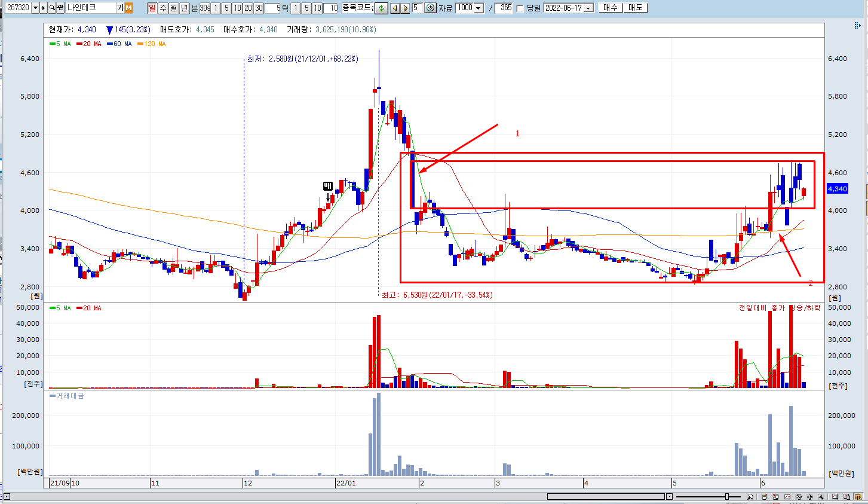Click the custom minute value field showing 5
The image size is (868, 504).
272,8
